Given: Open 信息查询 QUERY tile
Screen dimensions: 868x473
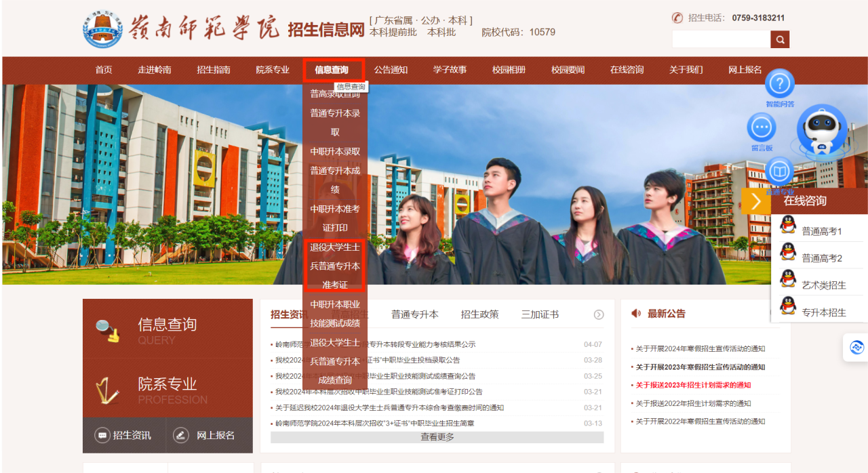Looking at the screenshot, I should (x=167, y=329).
